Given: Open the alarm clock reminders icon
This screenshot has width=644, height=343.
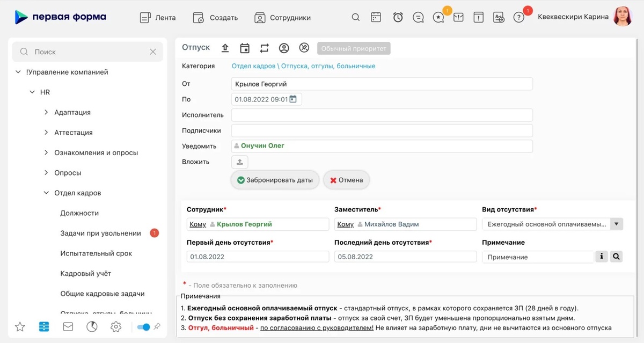Looking at the screenshot, I should [398, 17].
